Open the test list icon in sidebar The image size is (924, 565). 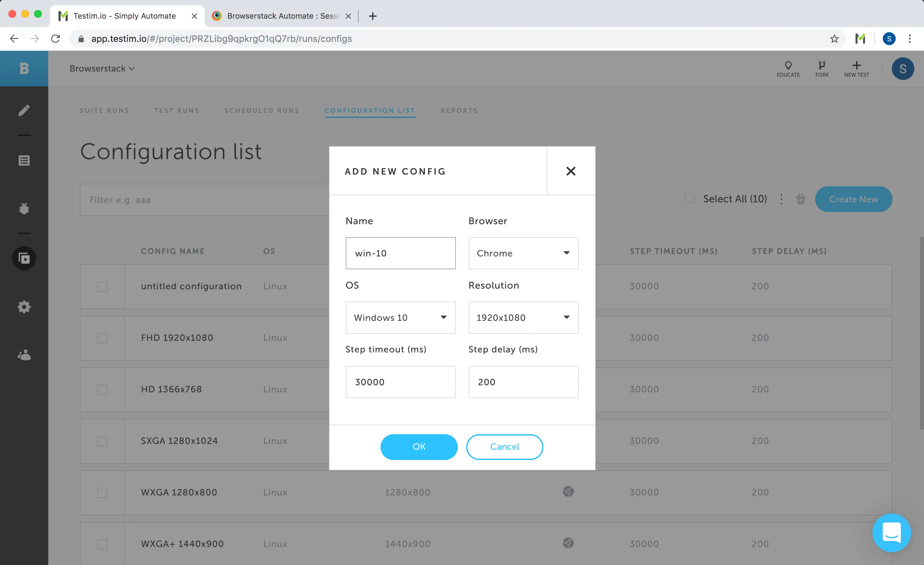click(x=24, y=160)
